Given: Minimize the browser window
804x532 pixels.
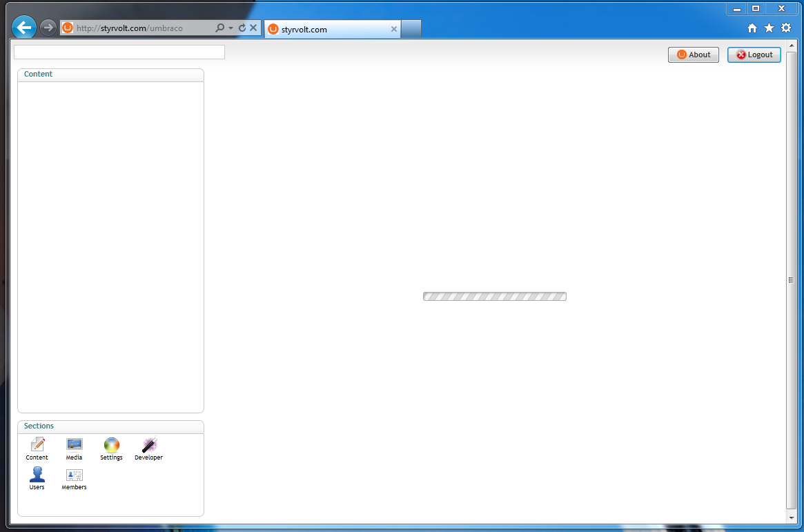Looking at the screenshot, I should coord(737,9).
